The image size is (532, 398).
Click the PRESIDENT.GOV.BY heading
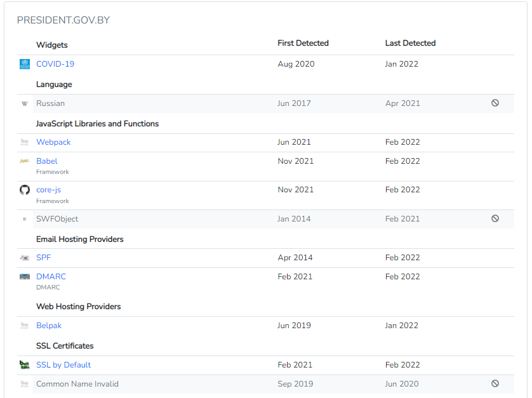(63, 20)
